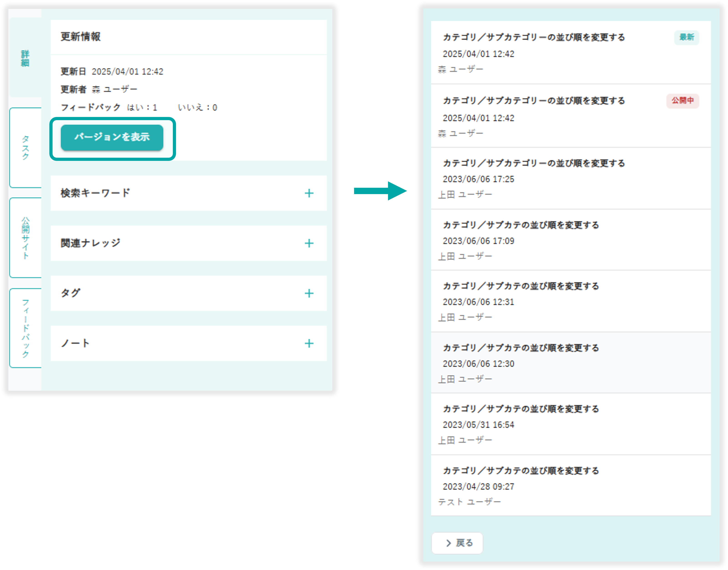Open the タスク side tab
Viewport: 728px width, 570px height.
click(25, 148)
